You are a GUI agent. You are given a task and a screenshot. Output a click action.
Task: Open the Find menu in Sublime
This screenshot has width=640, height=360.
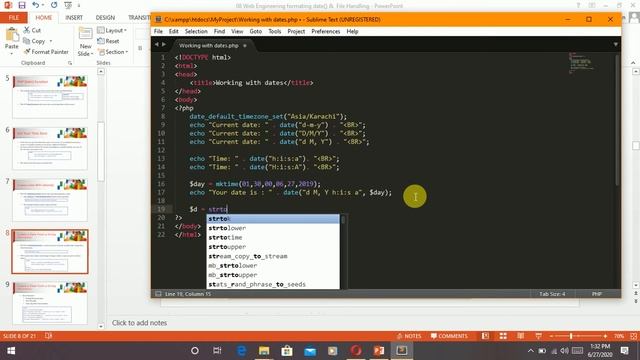[219, 31]
